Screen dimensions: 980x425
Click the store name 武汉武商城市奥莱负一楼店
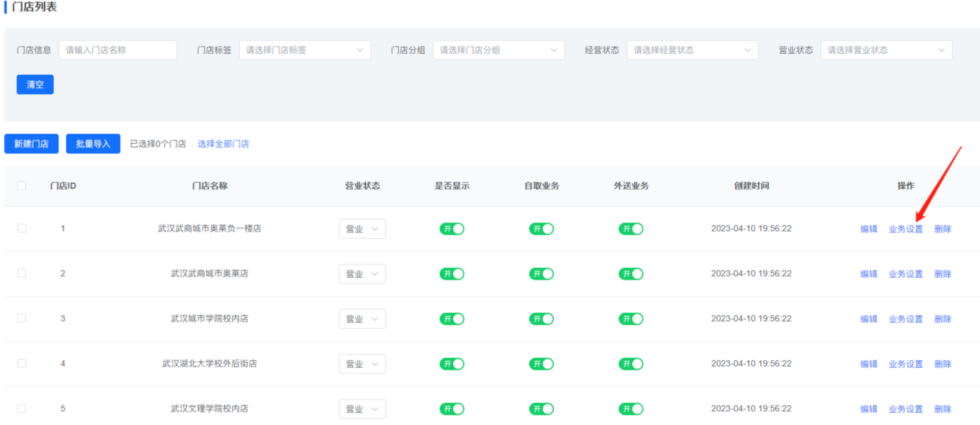(x=209, y=228)
